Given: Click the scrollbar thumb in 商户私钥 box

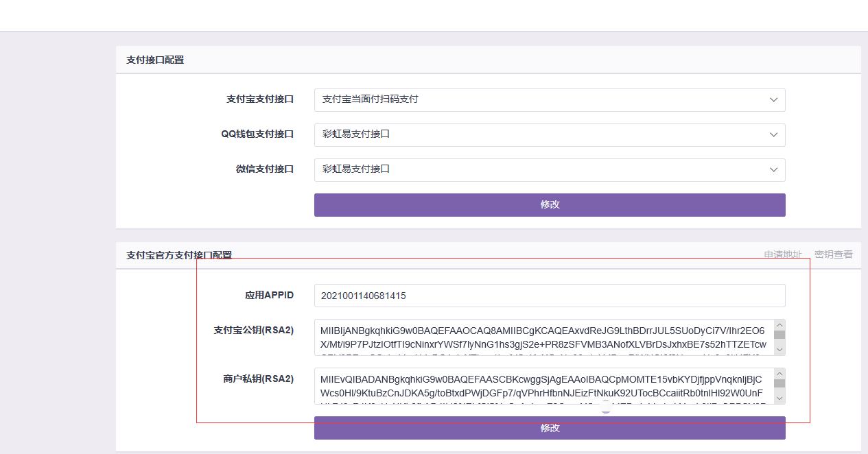Looking at the screenshot, I should 779,383.
